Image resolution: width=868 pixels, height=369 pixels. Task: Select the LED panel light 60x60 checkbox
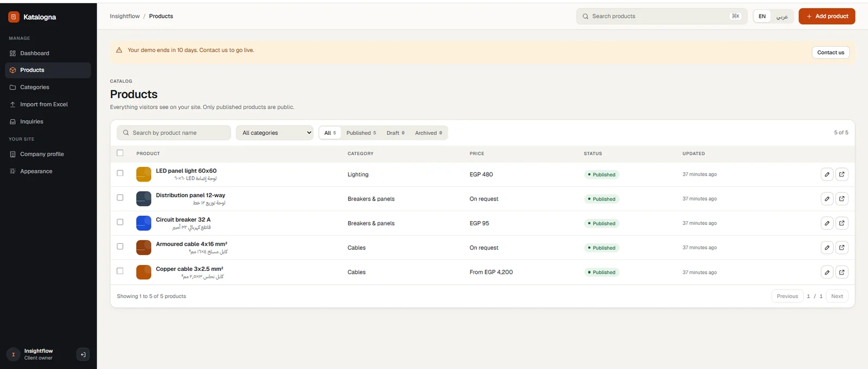tap(120, 173)
